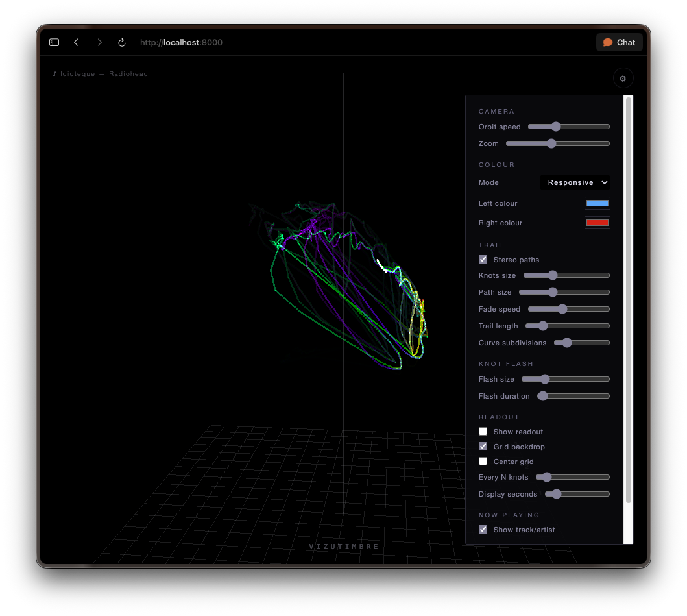Screen dimensions: 687x616
Task: Adjust the Knots size slider
Action: coord(566,275)
